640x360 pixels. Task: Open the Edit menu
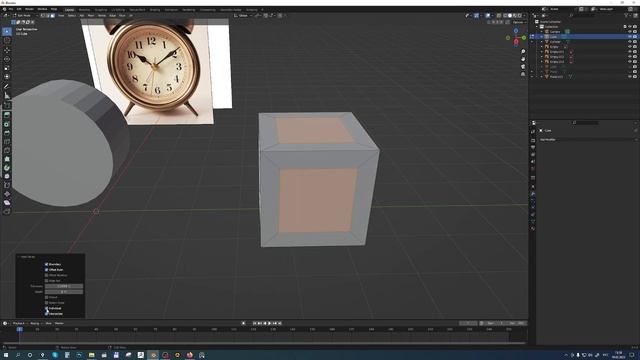[x=19, y=9]
